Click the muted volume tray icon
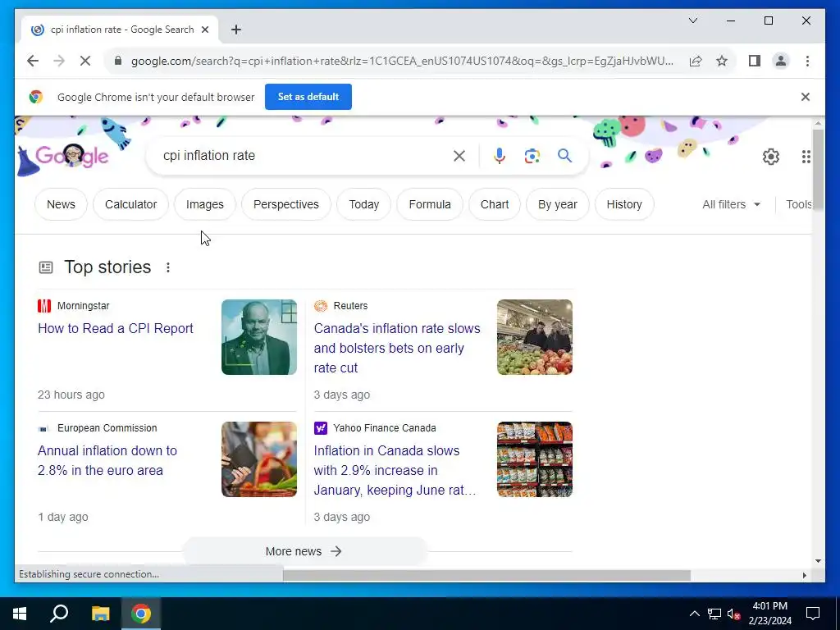 pos(734,614)
